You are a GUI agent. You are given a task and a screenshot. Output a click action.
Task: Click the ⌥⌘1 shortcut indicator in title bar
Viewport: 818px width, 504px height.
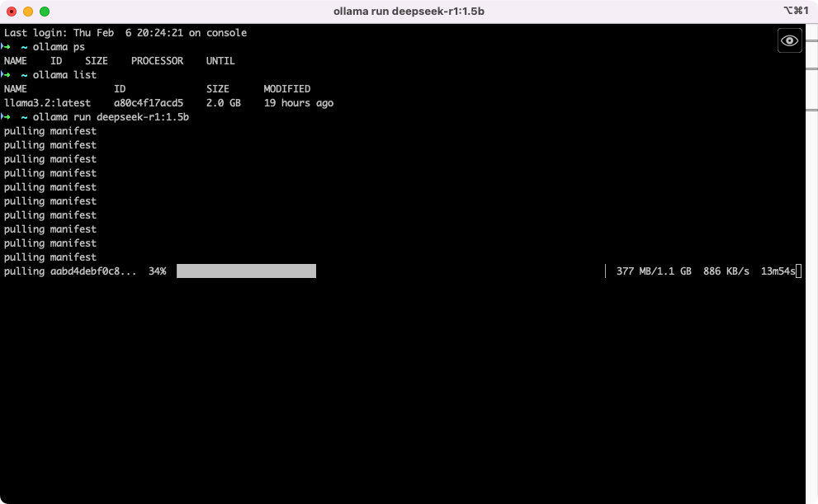(x=796, y=11)
